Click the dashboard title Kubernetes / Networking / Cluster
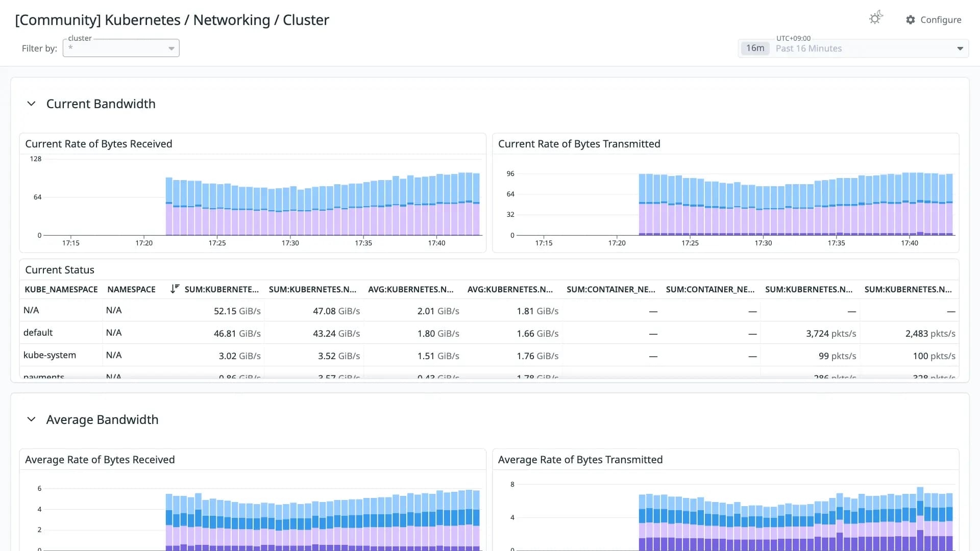Viewport: 980px width, 551px height. pos(172,20)
